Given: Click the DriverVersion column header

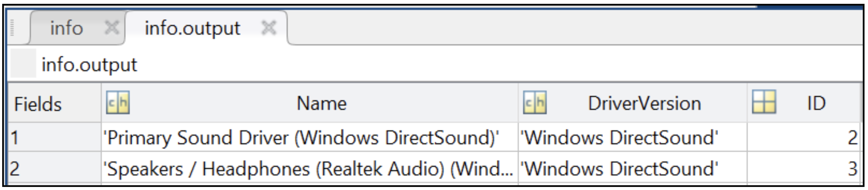Looking at the screenshot, I should point(644,103).
